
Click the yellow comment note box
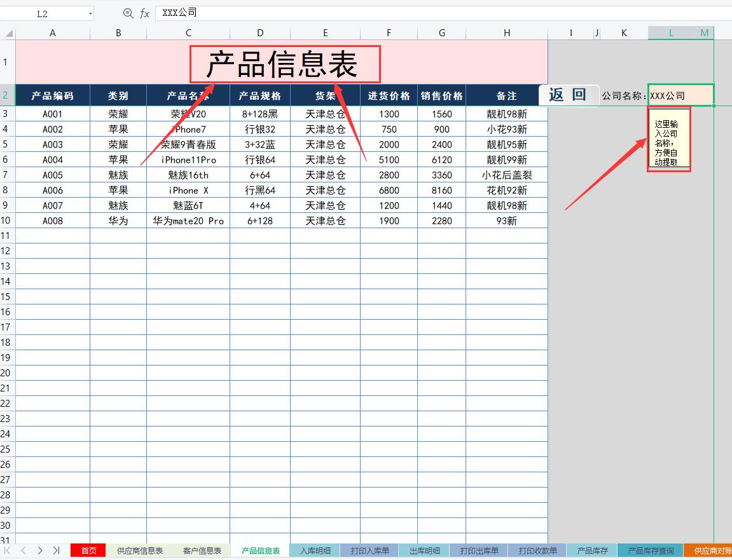(x=668, y=139)
